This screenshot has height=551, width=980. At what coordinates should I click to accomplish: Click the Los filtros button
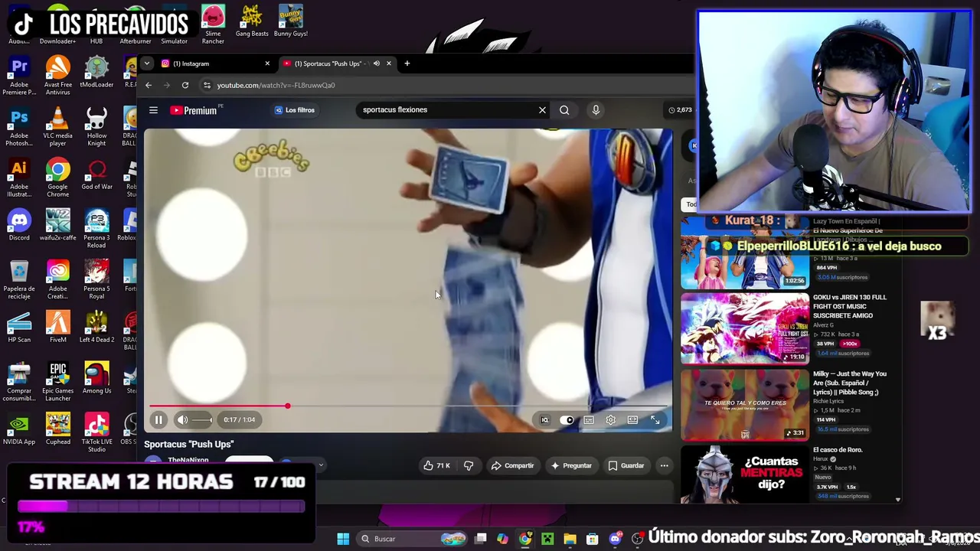[x=295, y=110]
